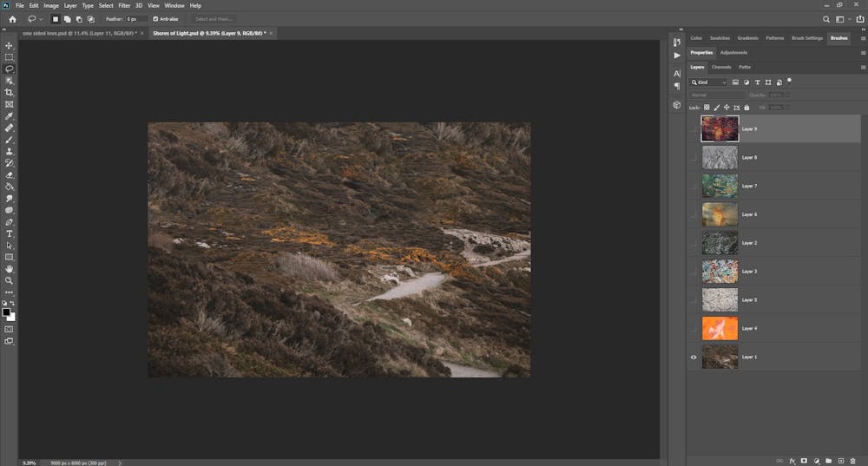
Task: Select the Zoom tool
Action: (x=9, y=280)
